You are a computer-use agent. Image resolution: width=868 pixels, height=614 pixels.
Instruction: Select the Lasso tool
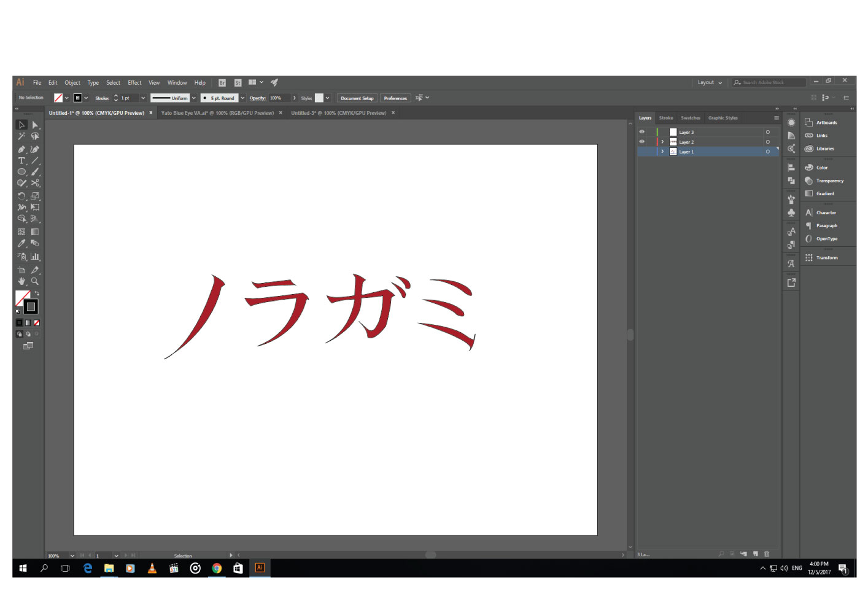point(35,136)
